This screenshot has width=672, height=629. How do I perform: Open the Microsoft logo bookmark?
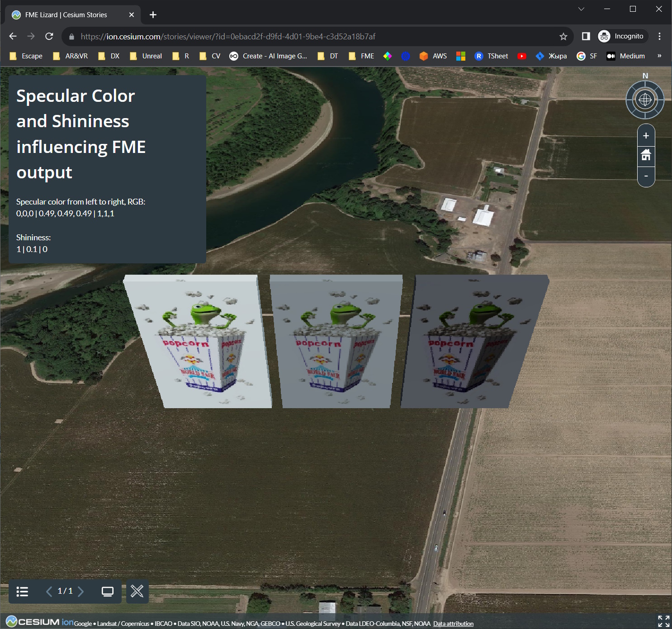[x=461, y=56]
